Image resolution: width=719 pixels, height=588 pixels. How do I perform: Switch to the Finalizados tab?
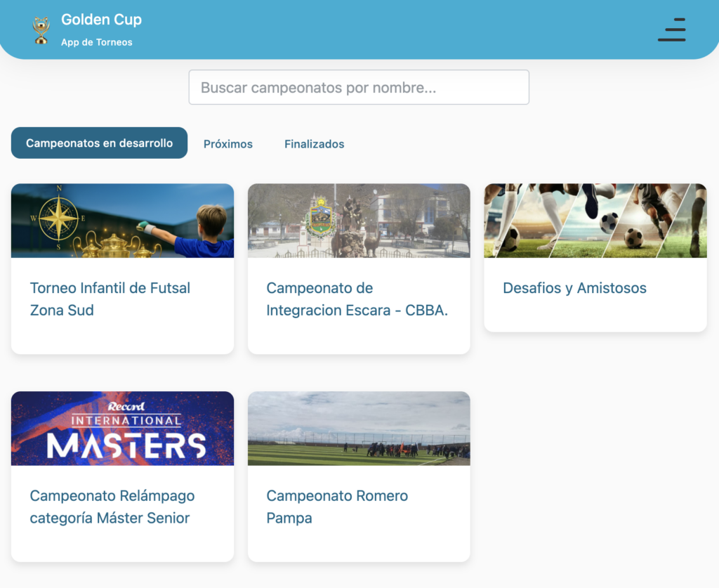click(x=315, y=144)
